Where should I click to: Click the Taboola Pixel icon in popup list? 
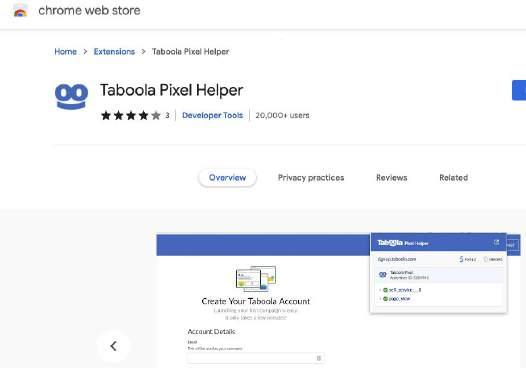(x=382, y=275)
